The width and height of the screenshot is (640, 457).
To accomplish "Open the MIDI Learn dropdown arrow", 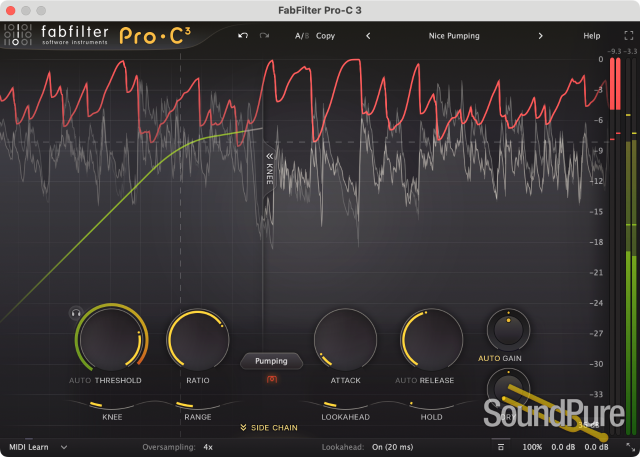I will [64, 447].
